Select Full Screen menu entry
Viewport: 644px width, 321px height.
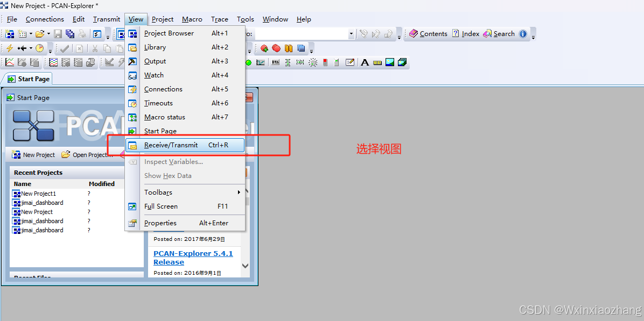(x=185, y=206)
